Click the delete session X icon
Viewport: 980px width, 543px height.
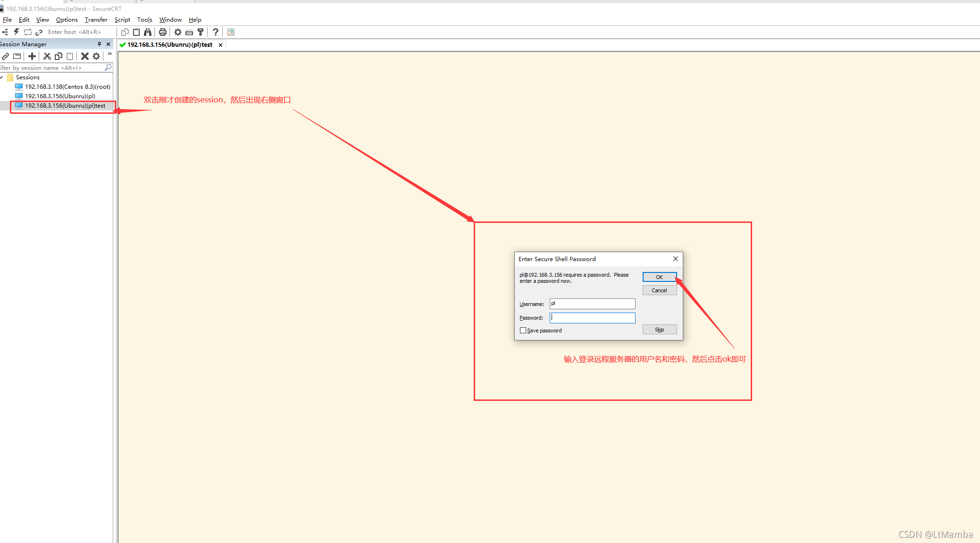click(85, 56)
